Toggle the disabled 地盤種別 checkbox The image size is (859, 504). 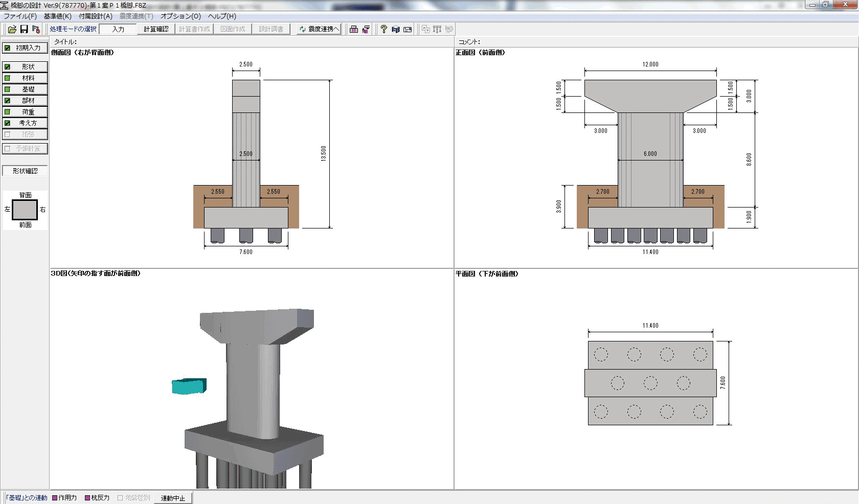[120, 498]
